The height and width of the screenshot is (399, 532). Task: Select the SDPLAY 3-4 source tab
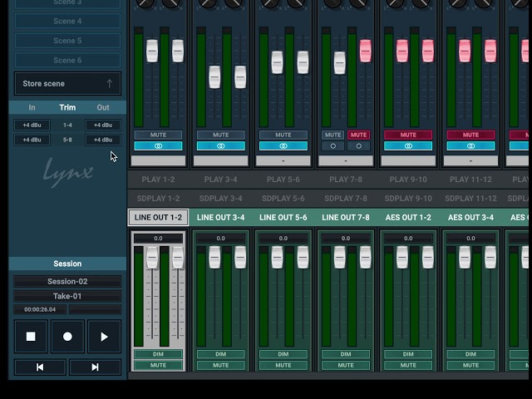click(x=220, y=199)
